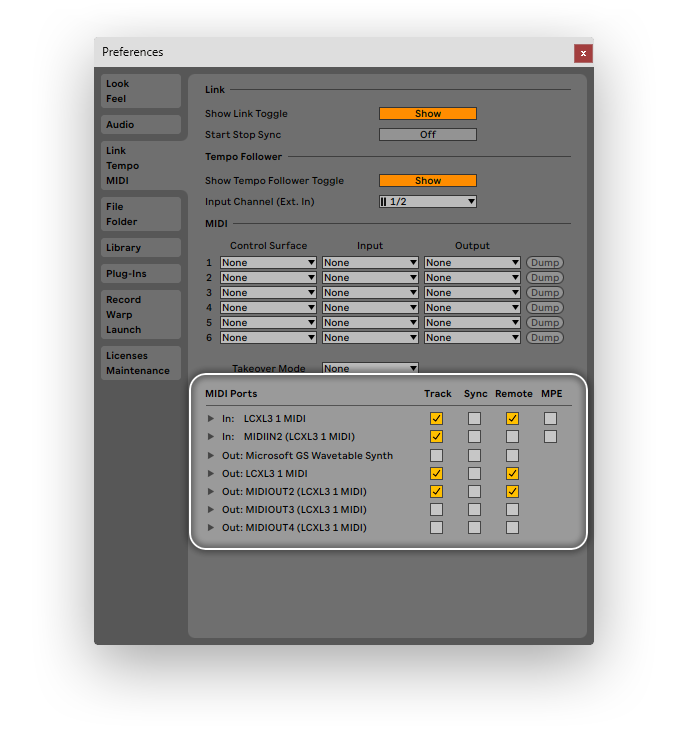Open Control Surface dropdown for row 1
688x751 pixels.
(x=268, y=262)
